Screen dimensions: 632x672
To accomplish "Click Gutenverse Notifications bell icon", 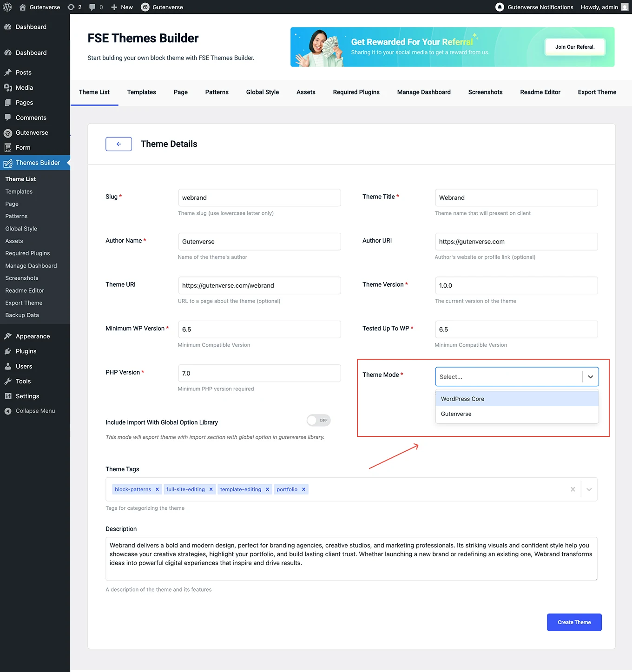I will 500,7.
